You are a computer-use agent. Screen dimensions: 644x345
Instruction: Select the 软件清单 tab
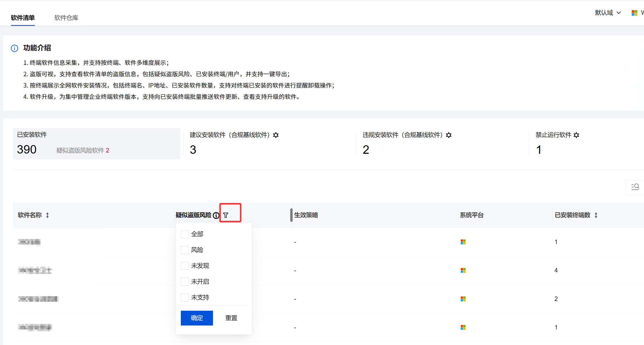[x=23, y=18]
